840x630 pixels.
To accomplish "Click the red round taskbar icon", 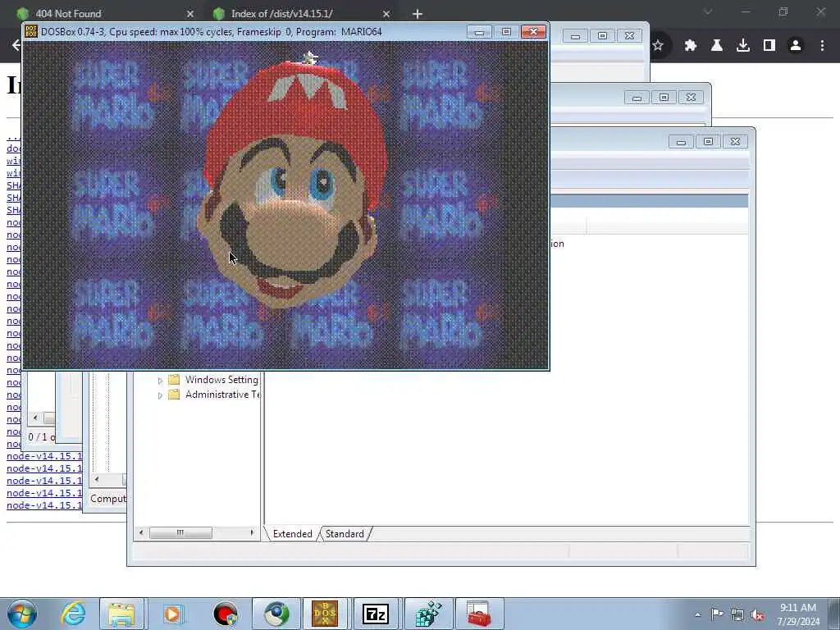I will 225,614.
